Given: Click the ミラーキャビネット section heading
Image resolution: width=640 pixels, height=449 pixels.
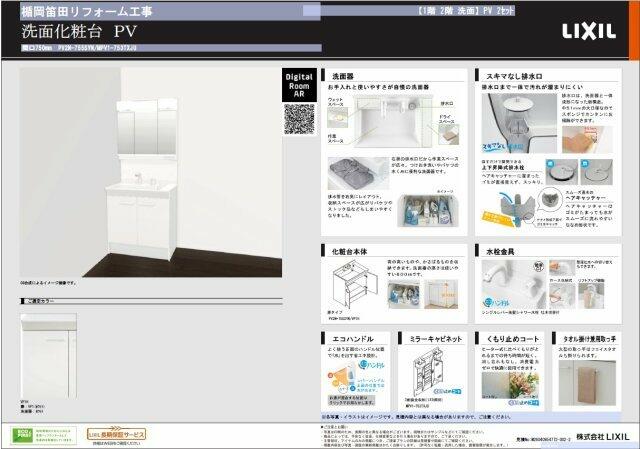Looking at the screenshot, I should click(x=436, y=339).
